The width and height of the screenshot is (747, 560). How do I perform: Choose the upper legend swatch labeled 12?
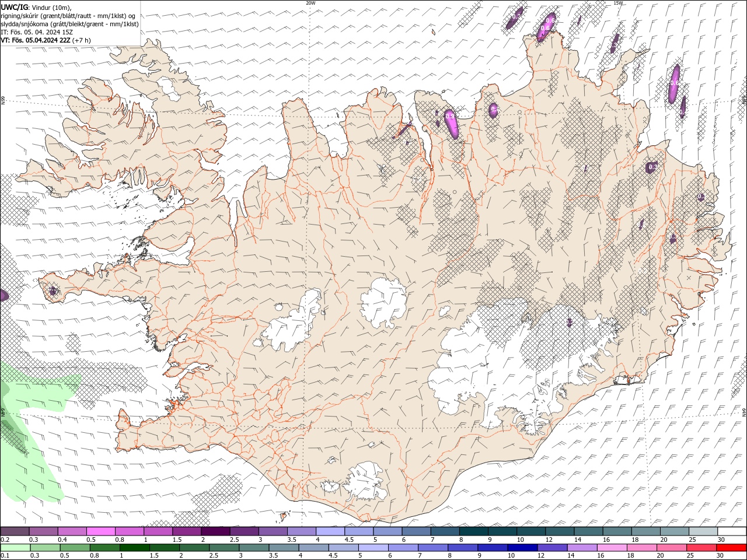[559, 531]
